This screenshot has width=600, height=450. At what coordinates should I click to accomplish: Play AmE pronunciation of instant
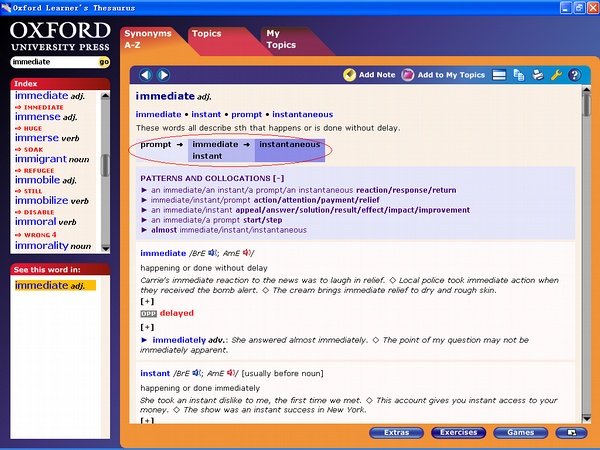230,373
